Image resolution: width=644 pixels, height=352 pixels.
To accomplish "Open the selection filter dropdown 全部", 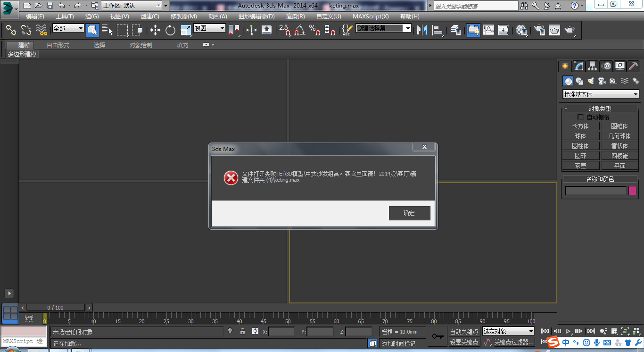I will (68, 29).
